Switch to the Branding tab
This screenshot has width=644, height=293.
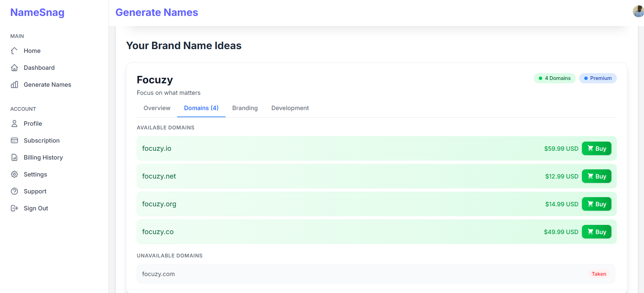click(245, 108)
